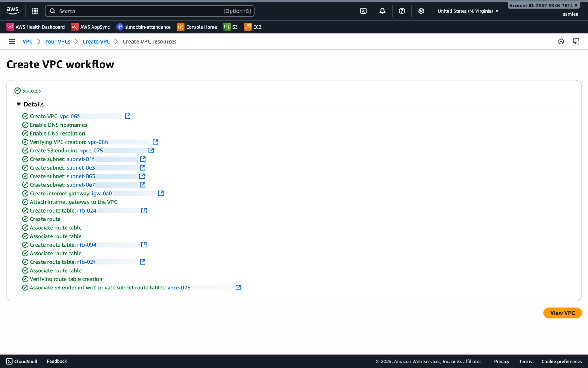The width and height of the screenshot is (588, 368).
Task: Open the AWS Health Dashboard shortcut
Action: point(36,27)
